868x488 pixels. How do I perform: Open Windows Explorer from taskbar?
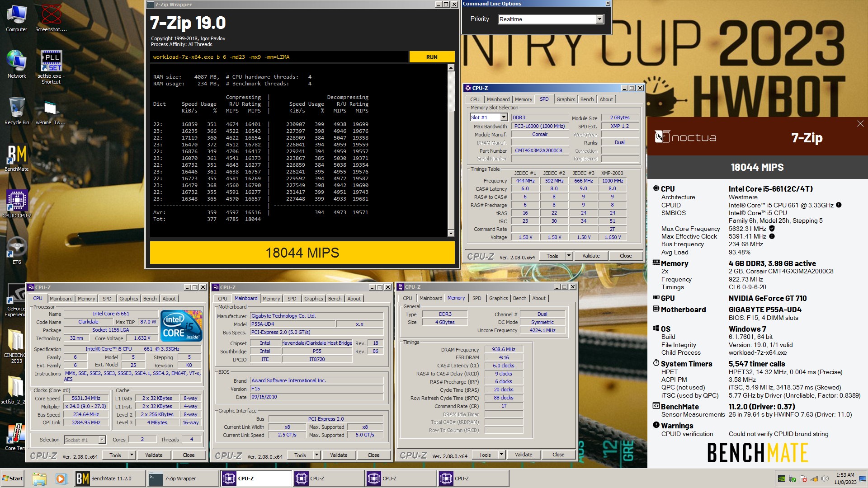coord(39,479)
